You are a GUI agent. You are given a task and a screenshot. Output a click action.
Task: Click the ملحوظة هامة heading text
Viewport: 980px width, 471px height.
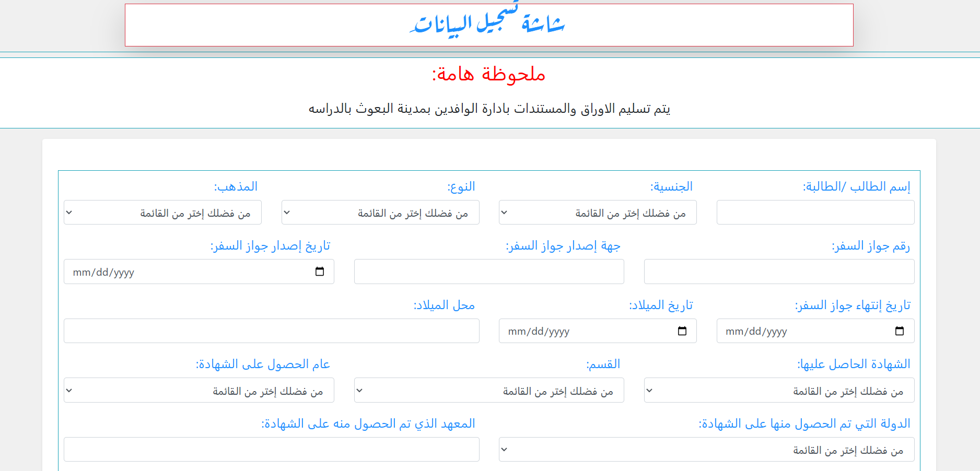(489, 75)
